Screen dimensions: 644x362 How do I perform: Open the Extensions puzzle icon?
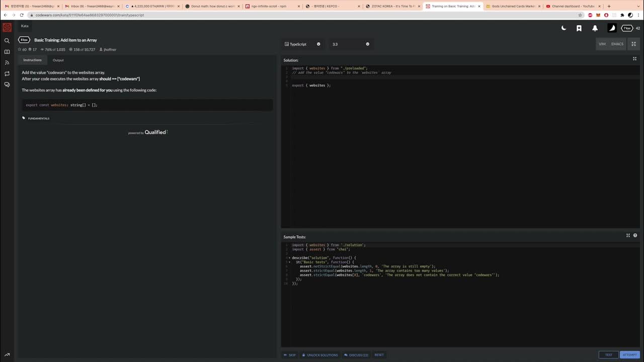622,15
